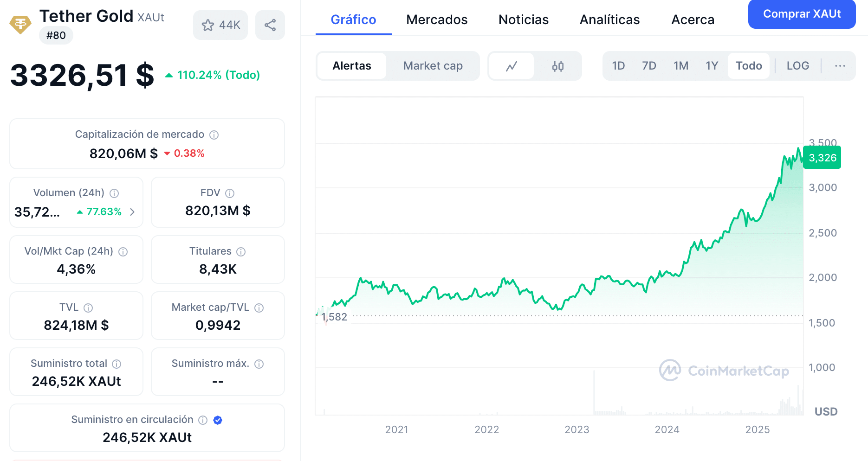Click the blue verified badge for circulating supply
This screenshot has width=868, height=461.
[x=218, y=420]
